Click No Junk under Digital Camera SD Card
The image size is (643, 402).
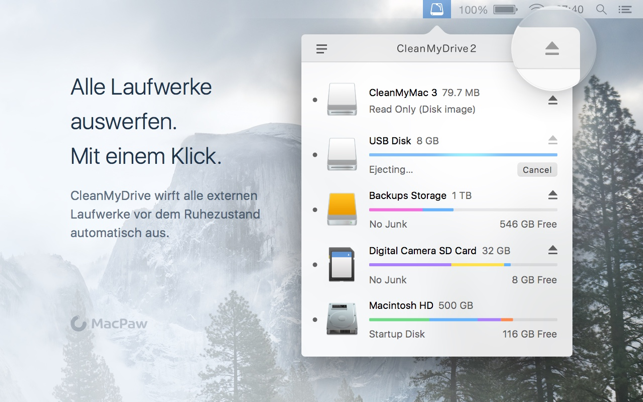pos(388,280)
